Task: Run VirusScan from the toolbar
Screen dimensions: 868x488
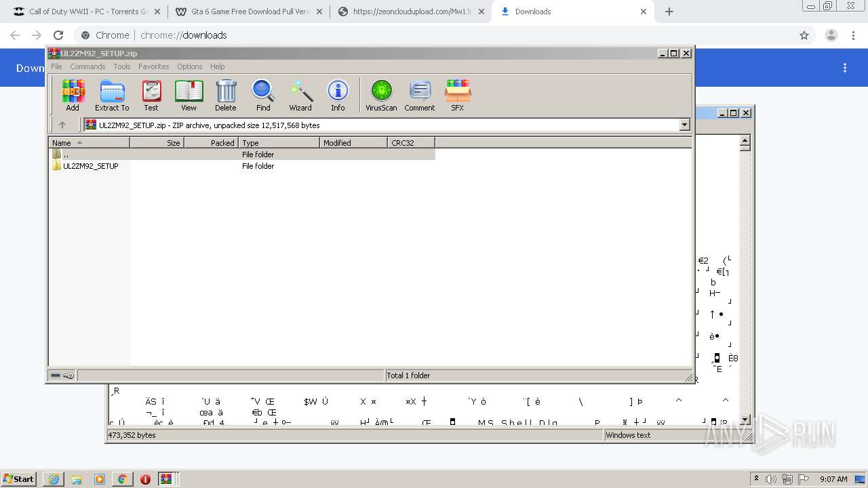Action: click(381, 96)
